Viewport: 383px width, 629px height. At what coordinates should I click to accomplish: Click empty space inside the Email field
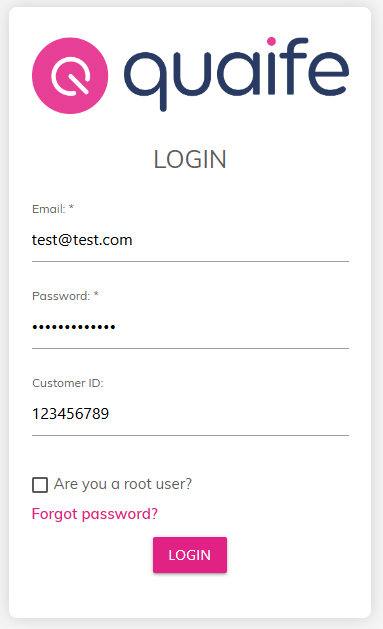pos(241,240)
